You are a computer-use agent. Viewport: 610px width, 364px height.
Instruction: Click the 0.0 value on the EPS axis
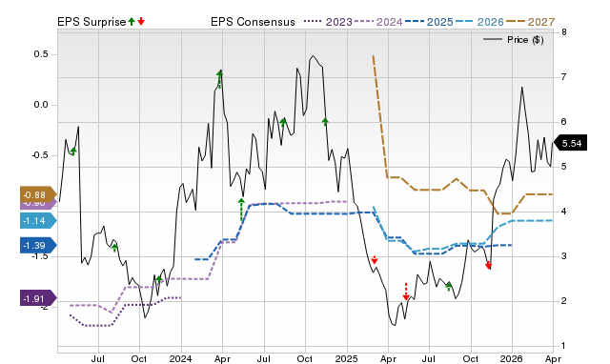(41, 105)
